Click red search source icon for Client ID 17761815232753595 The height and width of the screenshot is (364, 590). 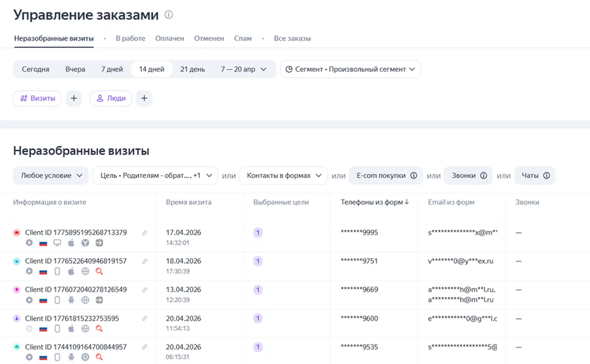click(99, 328)
